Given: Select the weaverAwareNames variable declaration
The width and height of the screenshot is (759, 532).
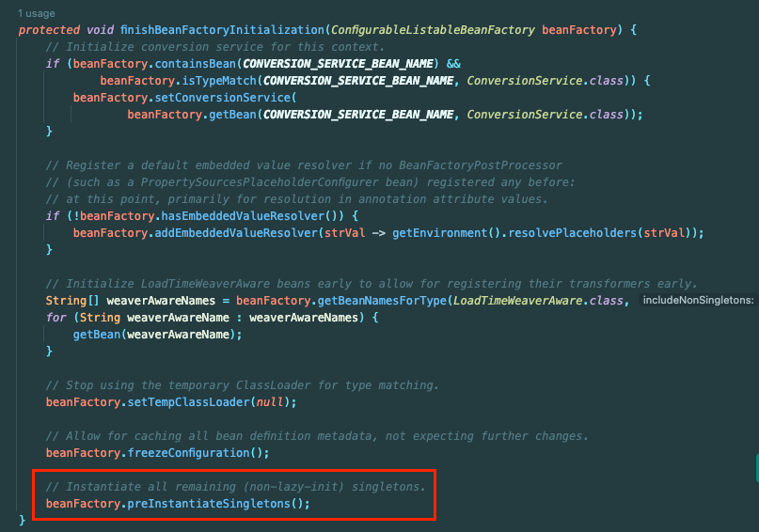Looking at the screenshot, I should [x=161, y=301].
